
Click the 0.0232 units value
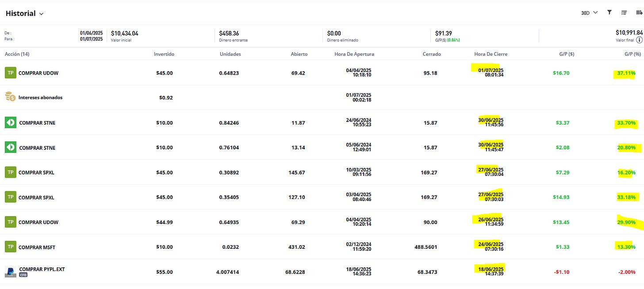[x=230, y=247]
